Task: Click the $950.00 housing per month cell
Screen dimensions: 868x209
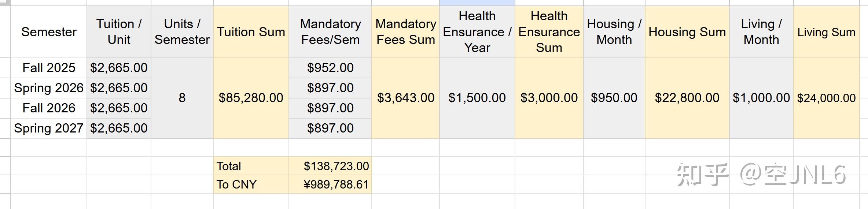Action: click(x=614, y=98)
